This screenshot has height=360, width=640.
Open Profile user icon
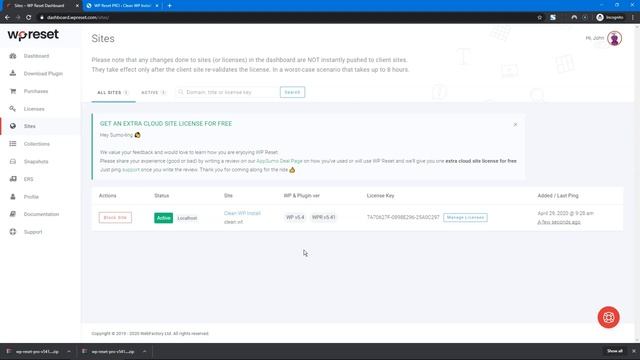[x=13, y=196]
